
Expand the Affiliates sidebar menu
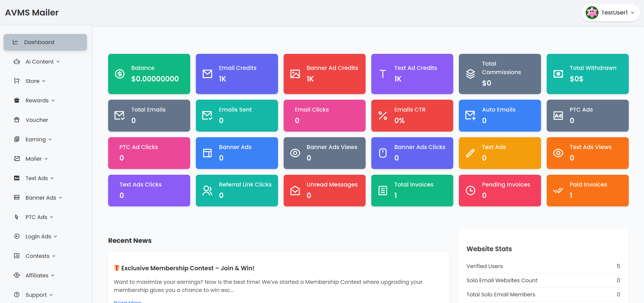(x=37, y=275)
